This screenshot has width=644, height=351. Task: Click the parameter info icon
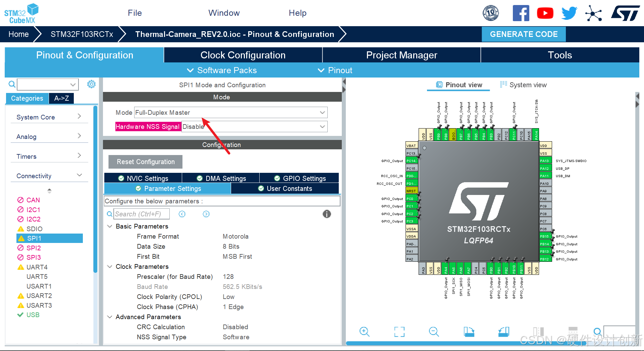(327, 214)
